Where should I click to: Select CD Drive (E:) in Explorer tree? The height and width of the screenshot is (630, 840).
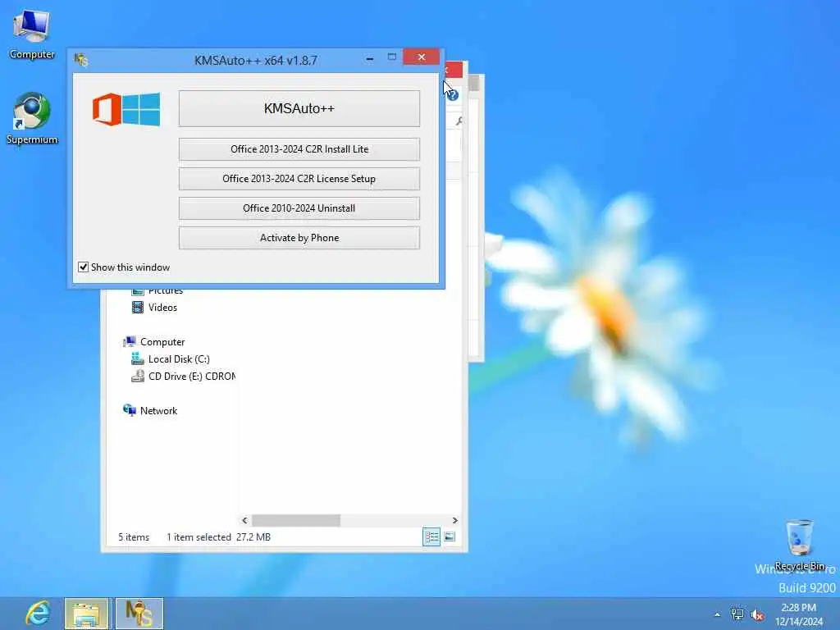point(192,376)
